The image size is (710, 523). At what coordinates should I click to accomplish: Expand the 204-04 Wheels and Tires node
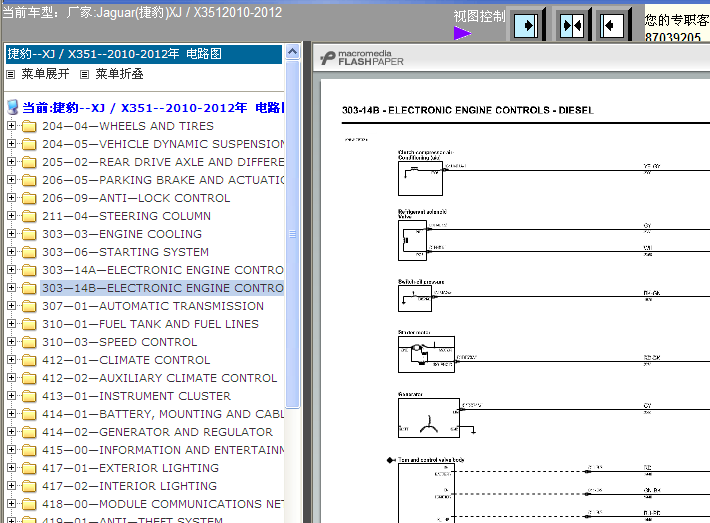coord(12,125)
